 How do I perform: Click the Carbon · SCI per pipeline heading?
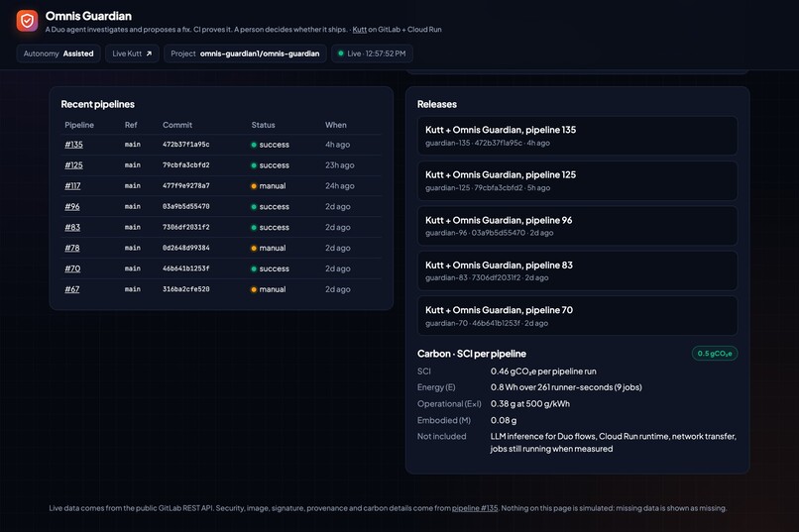471,354
